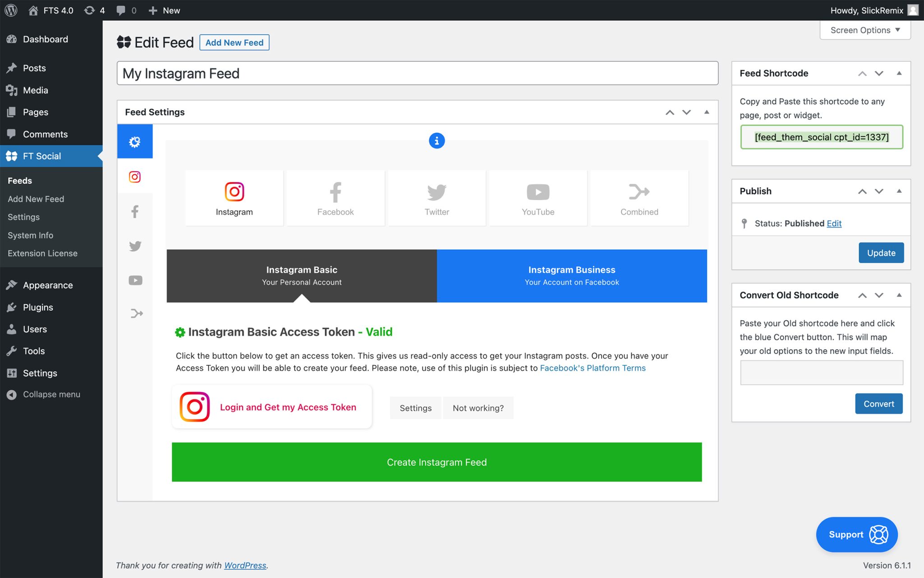Screen dimensions: 924x578
Task: Move Feed Settings panel down
Action: coord(687,112)
